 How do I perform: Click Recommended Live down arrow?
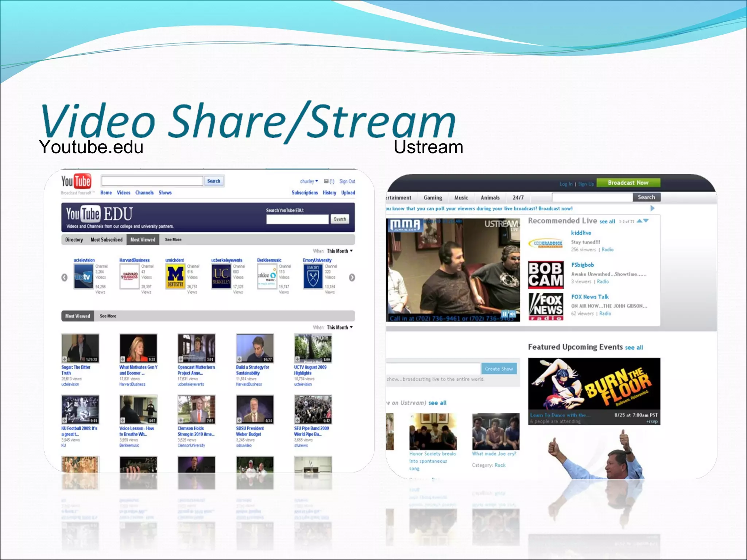646,221
